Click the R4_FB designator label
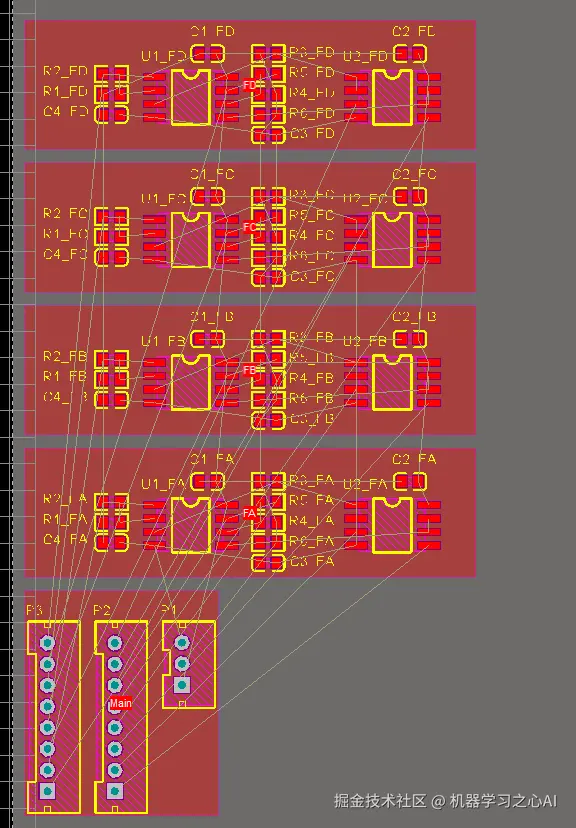 point(312,378)
